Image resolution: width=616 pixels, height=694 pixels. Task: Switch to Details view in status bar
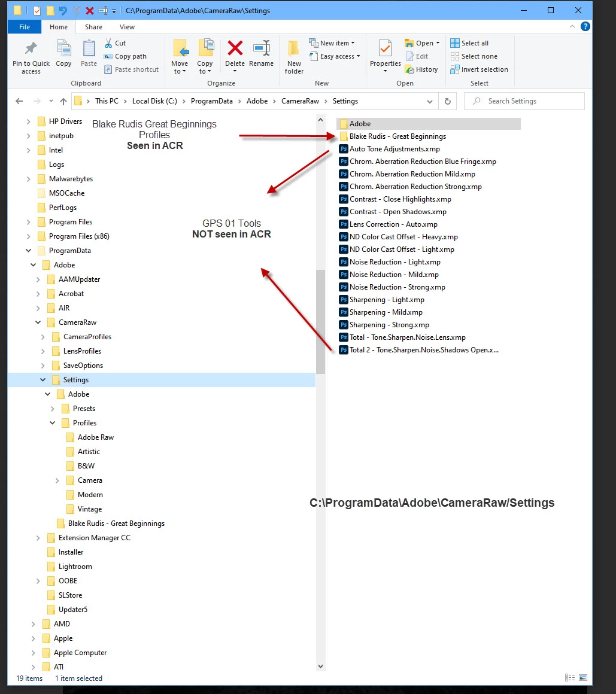[x=569, y=678]
